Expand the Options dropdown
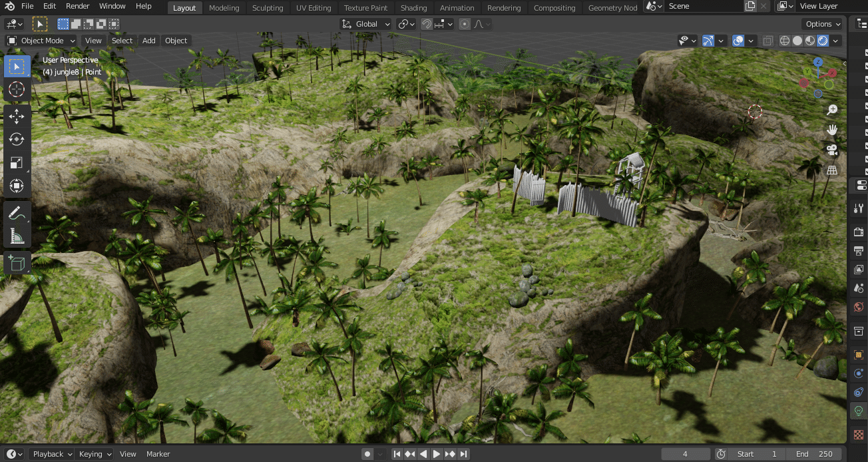This screenshot has width=868, height=462. coord(823,24)
